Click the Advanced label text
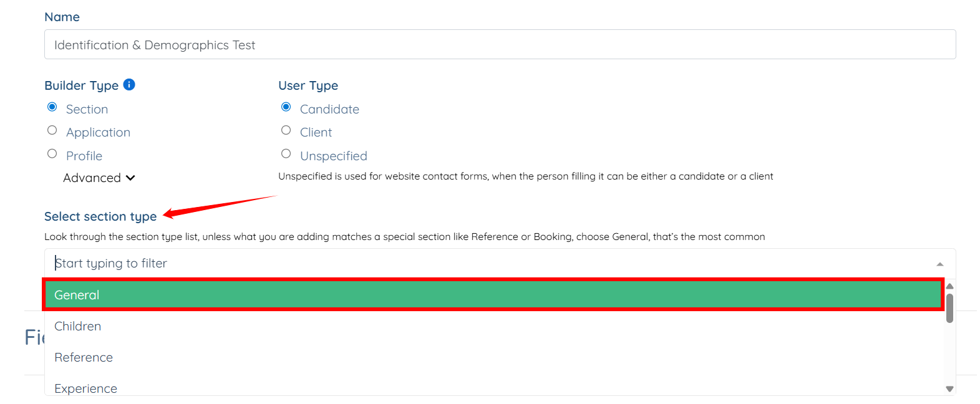 [x=92, y=178]
